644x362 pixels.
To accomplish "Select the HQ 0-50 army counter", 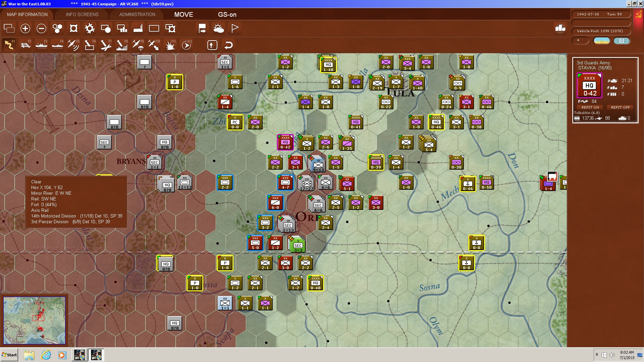I will pos(487,182).
